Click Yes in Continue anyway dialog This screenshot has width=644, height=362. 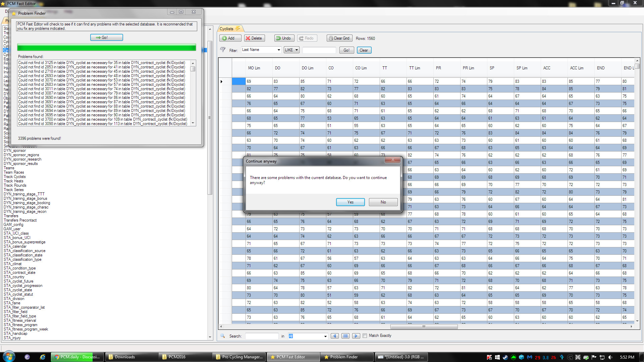click(x=350, y=202)
